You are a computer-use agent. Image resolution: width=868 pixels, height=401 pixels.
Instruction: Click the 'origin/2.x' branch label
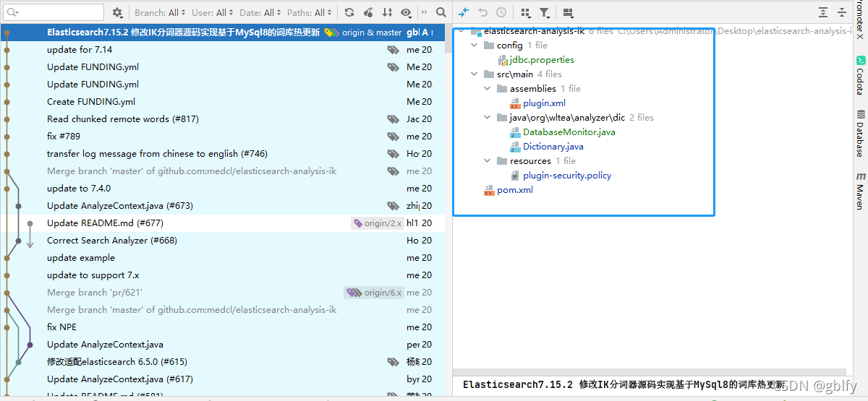pos(377,223)
